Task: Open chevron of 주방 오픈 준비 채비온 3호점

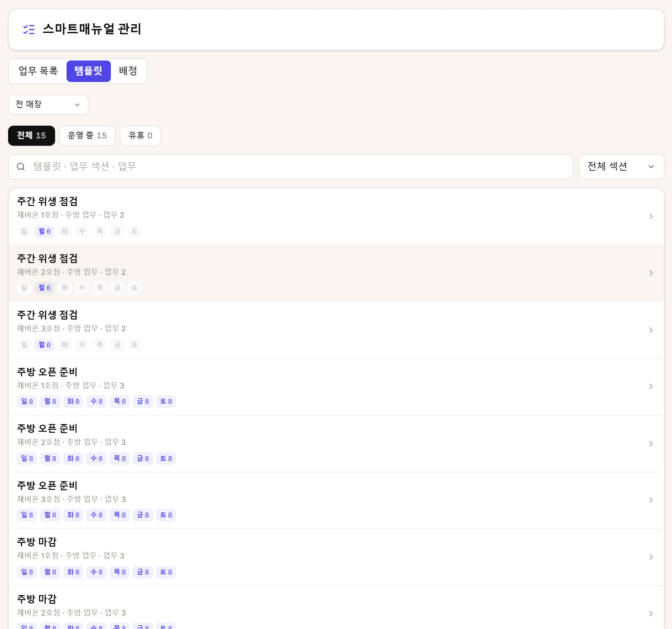Action: tap(651, 500)
